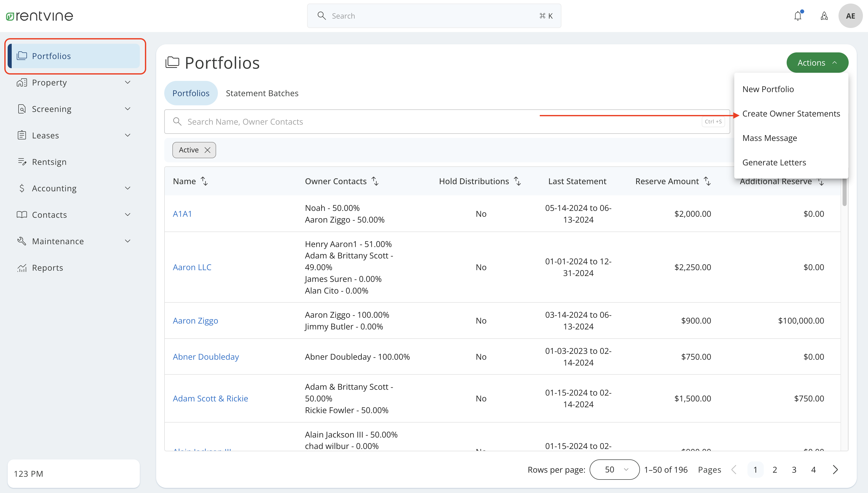Viewport: 868px width, 493px height.
Task: Remove the Active filter chip
Action: 207,150
